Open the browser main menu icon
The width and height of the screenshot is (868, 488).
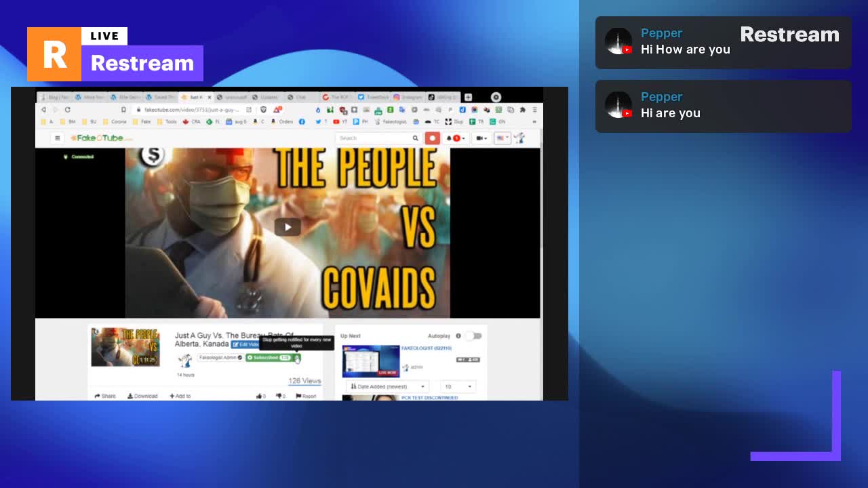click(534, 110)
